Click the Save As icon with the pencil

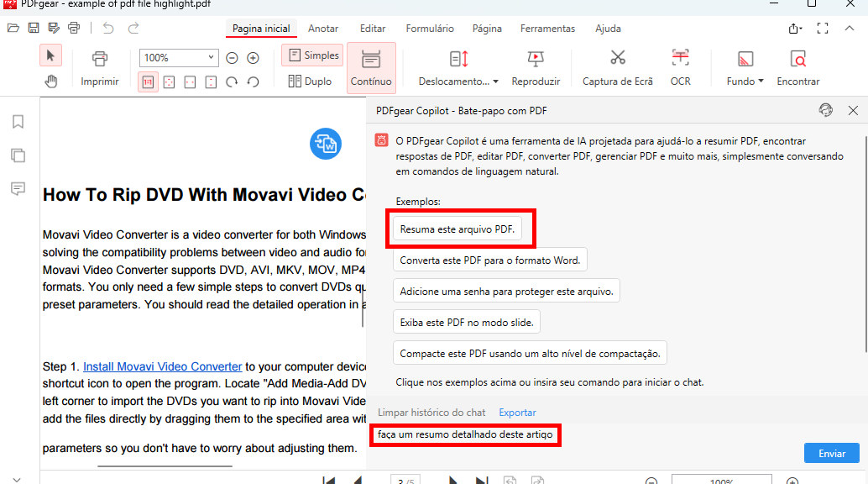(x=54, y=28)
